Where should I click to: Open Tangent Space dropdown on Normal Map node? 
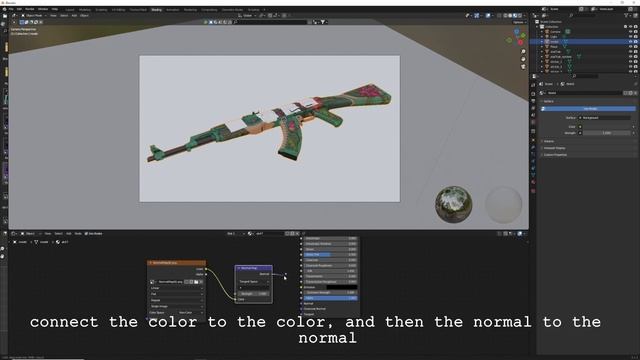coord(253,282)
